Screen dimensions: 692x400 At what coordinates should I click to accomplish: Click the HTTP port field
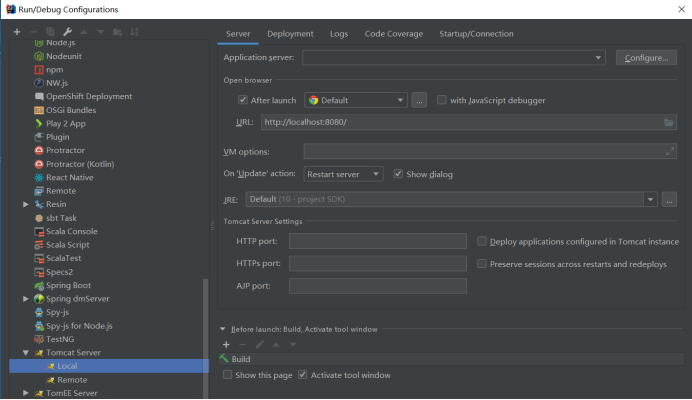pos(378,241)
